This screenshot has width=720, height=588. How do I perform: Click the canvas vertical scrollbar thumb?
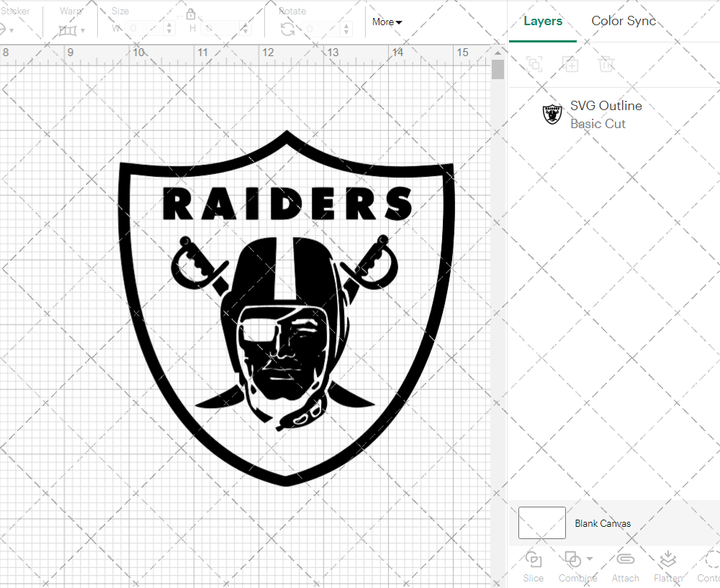point(498,70)
